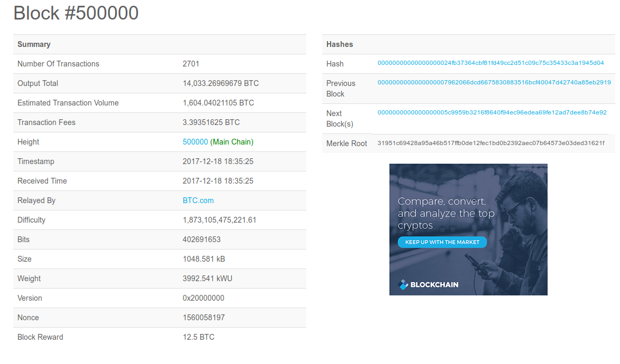Go to the Previous Block hash link
Viewport: 620px width, 364px height.
494,83
